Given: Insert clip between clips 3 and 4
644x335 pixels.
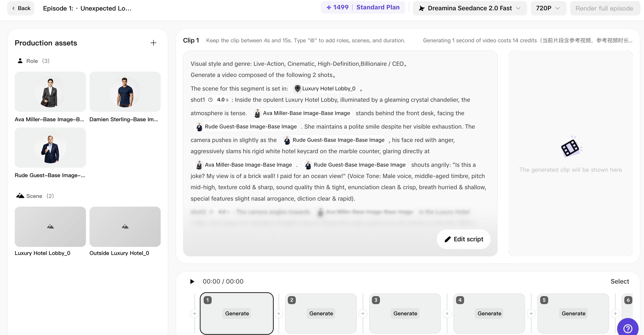Looking at the screenshot, I should click(x=447, y=313).
